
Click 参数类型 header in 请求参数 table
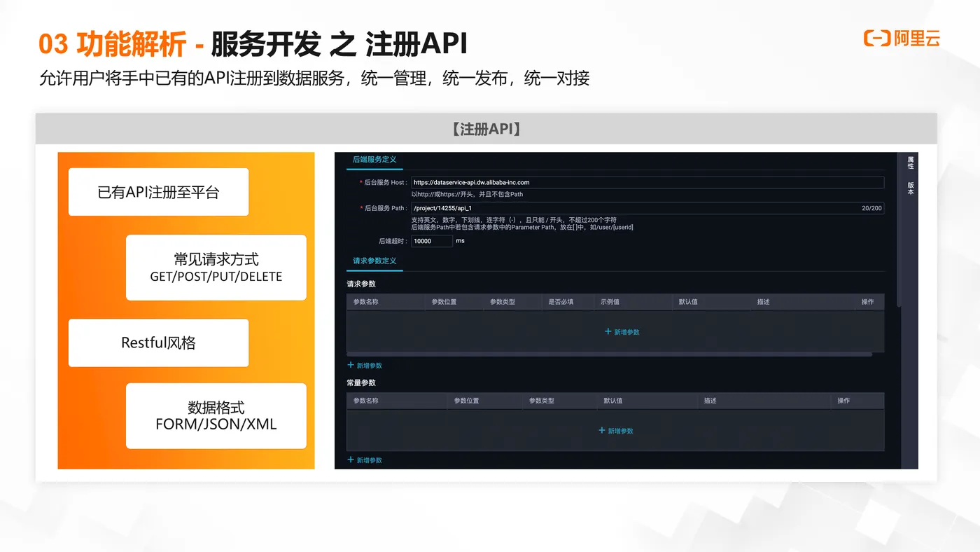[503, 302]
